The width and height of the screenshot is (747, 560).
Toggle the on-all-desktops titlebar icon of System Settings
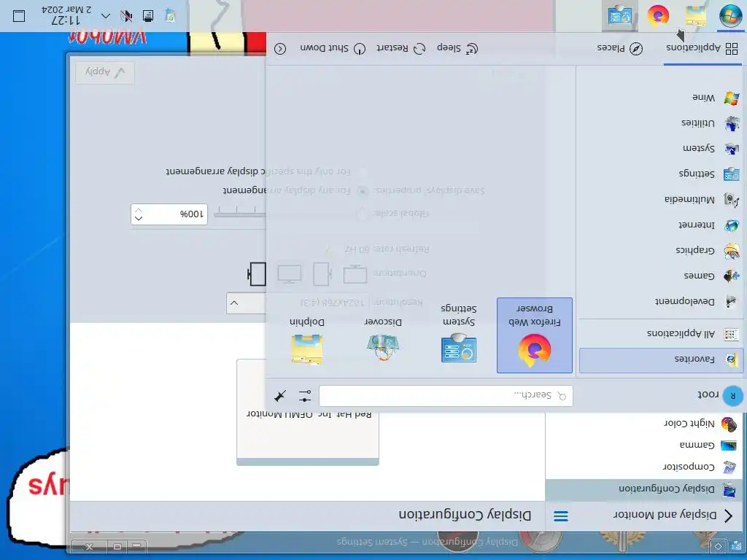[718, 545]
